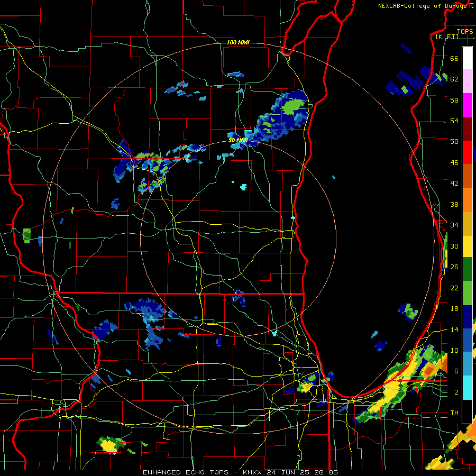Pick the light blue legend swatch
476x476 pixels.
point(467,363)
